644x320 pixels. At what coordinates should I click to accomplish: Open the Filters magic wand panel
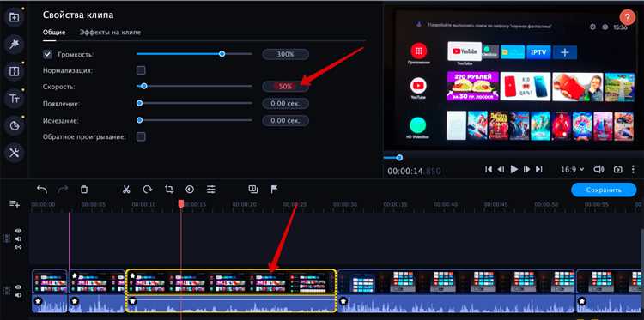(x=15, y=45)
